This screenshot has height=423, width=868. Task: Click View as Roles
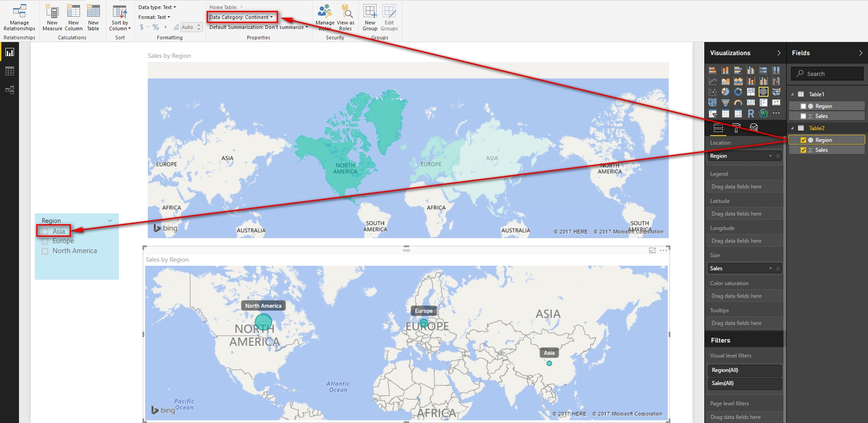pyautogui.click(x=345, y=18)
